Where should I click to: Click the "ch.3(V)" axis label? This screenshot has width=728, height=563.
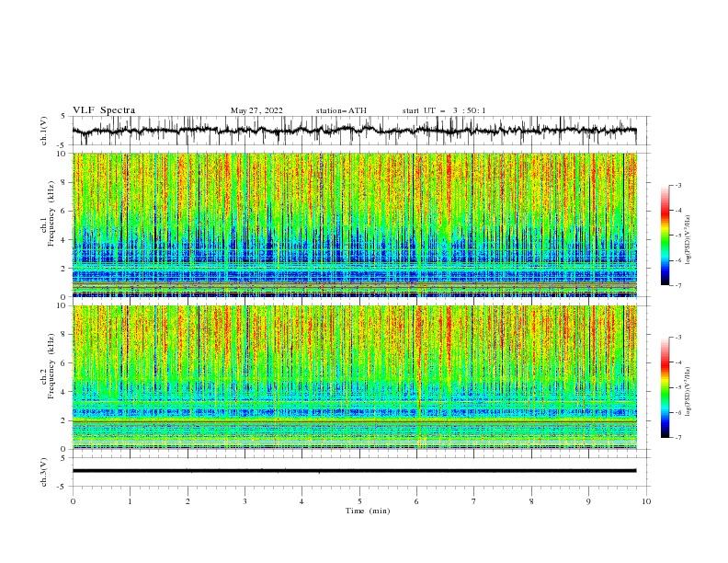coord(43,472)
